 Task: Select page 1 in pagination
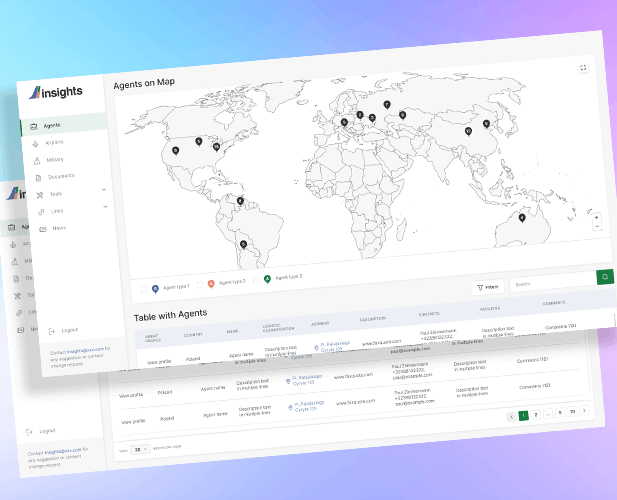pyautogui.click(x=523, y=415)
